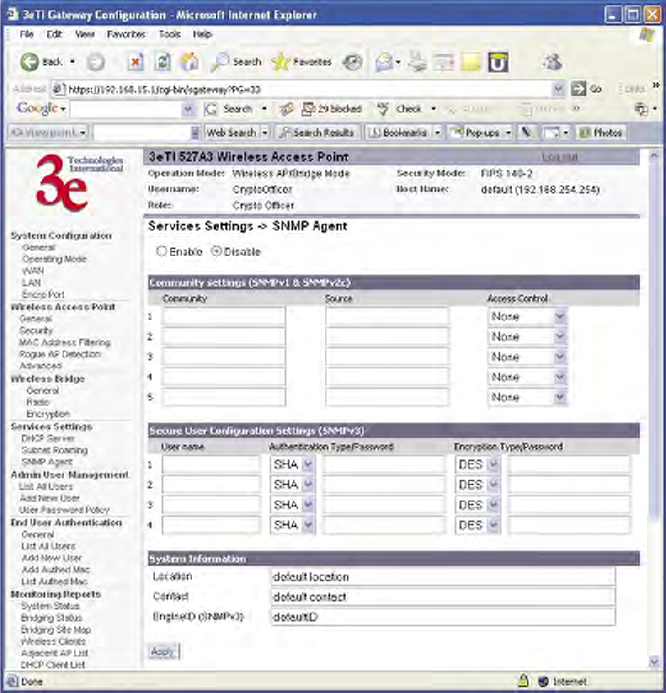
Task: Open Access Control dropdown for community 5
Action: (x=559, y=397)
